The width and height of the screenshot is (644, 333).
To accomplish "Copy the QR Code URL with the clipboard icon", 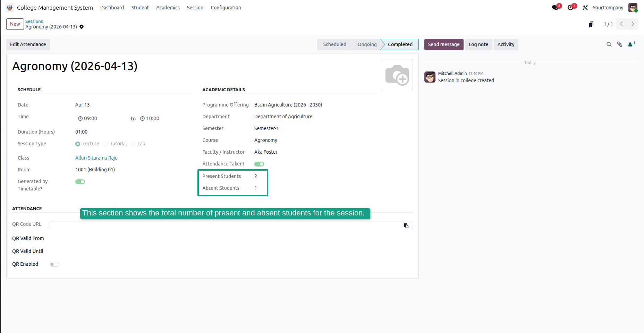I will 406,225.
